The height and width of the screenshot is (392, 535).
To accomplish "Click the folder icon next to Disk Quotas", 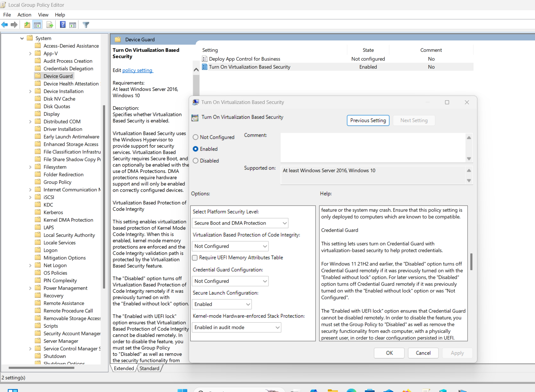I will 38,106.
